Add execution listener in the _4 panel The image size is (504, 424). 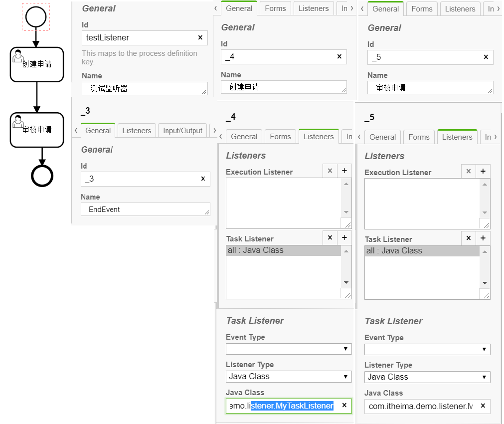[344, 171]
